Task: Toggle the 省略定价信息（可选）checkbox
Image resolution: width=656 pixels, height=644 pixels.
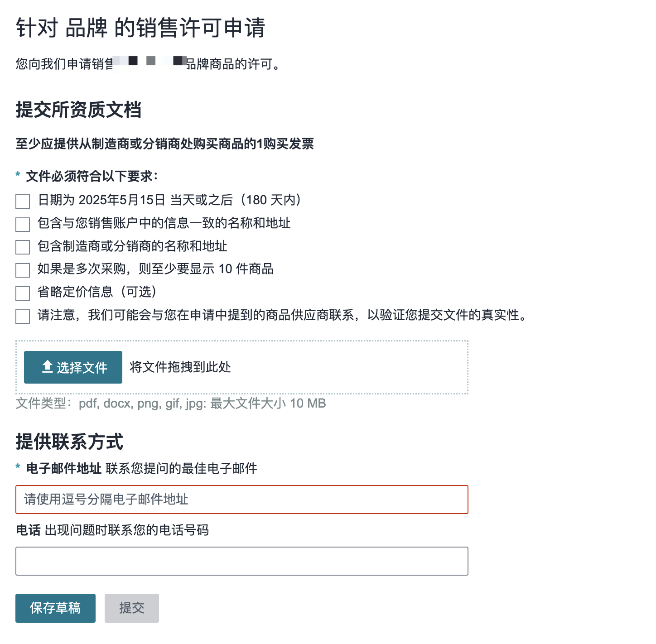Action: coord(23,293)
